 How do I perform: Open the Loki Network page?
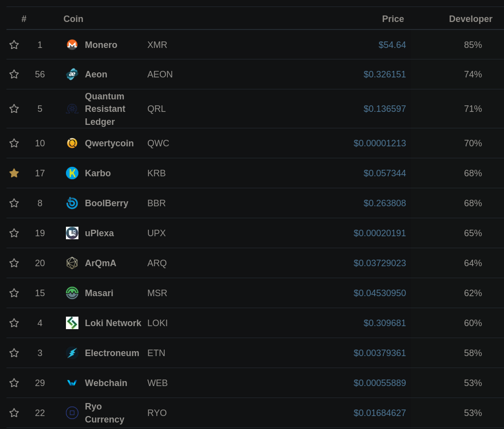[x=113, y=323]
